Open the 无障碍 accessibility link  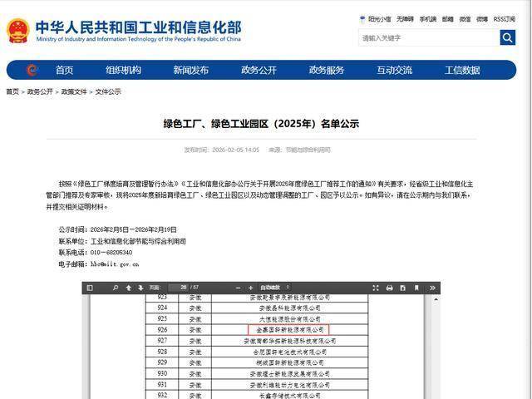pyautogui.click(x=405, y=18)
